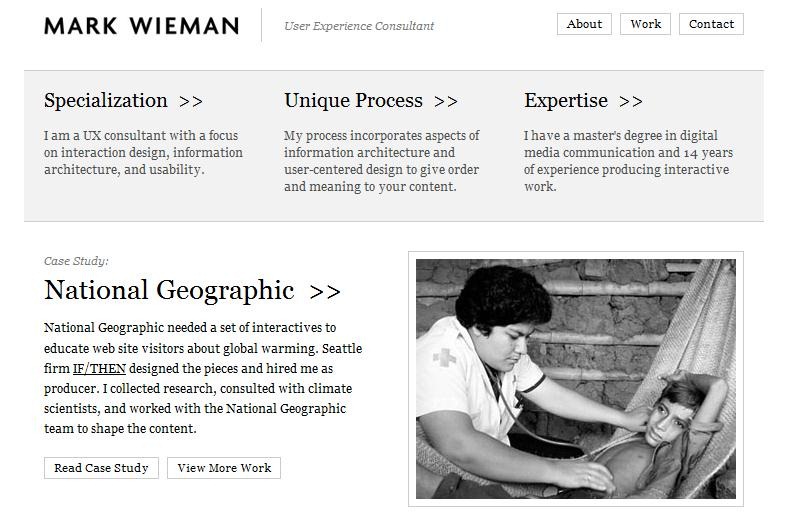
Task: Follow the IF/THEN link
Action: tap(99, 369)
